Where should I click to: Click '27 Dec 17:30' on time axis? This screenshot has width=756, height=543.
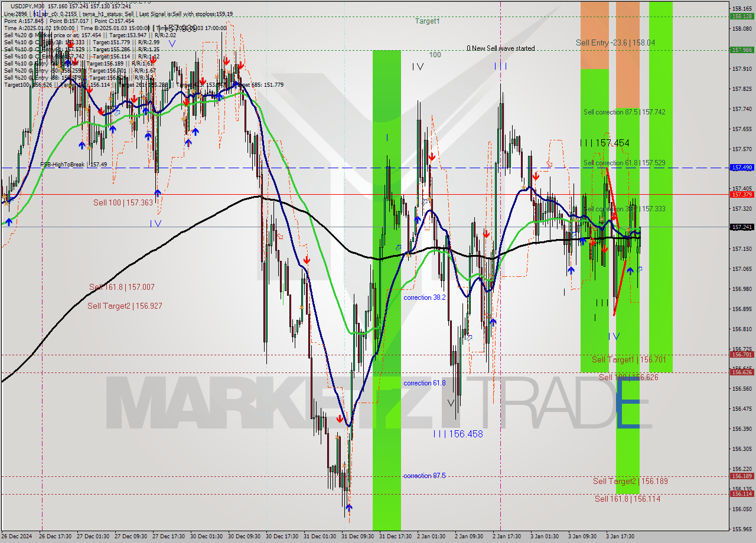168,537
